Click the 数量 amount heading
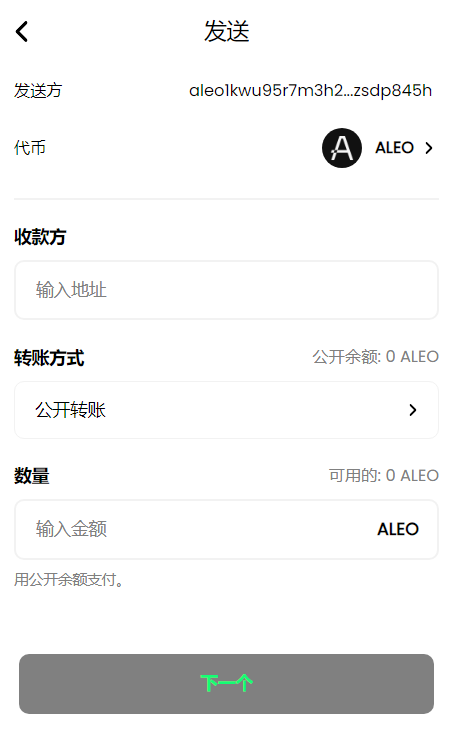Screen dimensions: 456x736 31,476
